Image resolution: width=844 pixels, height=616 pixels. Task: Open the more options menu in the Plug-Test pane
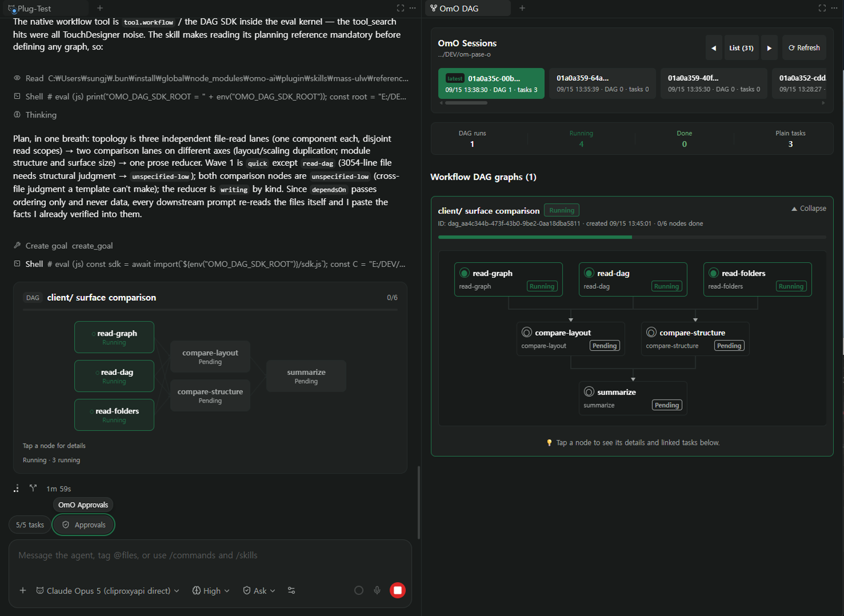[x=412, y=8]
